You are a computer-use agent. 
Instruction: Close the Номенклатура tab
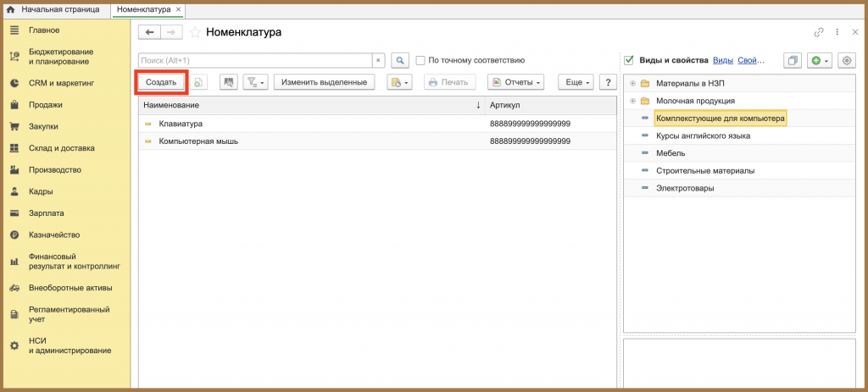pyautogui.click(x=178, y=9)
